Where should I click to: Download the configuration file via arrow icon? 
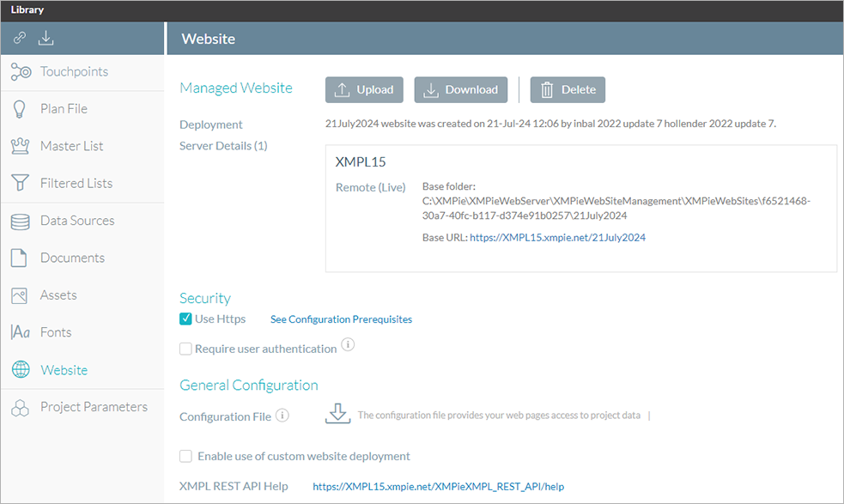(338, 413)
